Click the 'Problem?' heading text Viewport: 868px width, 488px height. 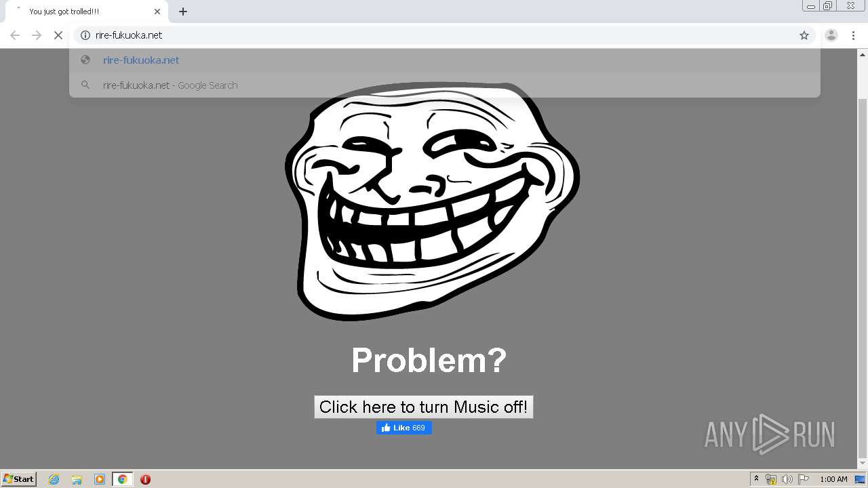(x=429, y=360)
